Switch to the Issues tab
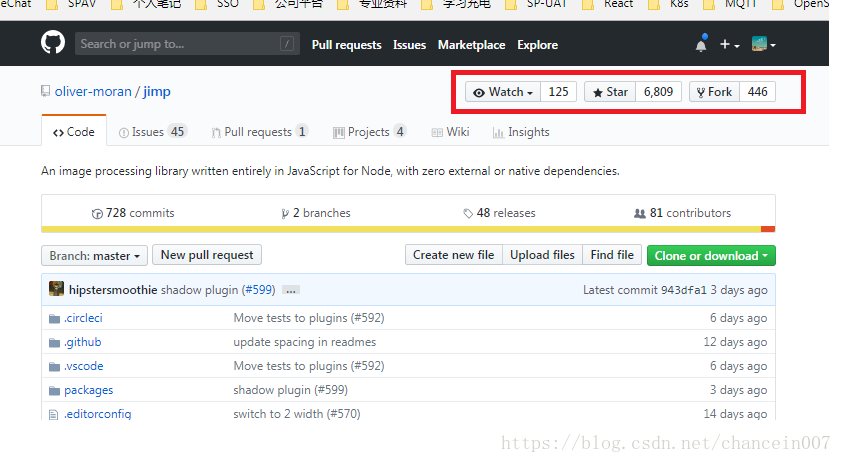842x463 pixels. click(153, 132)
